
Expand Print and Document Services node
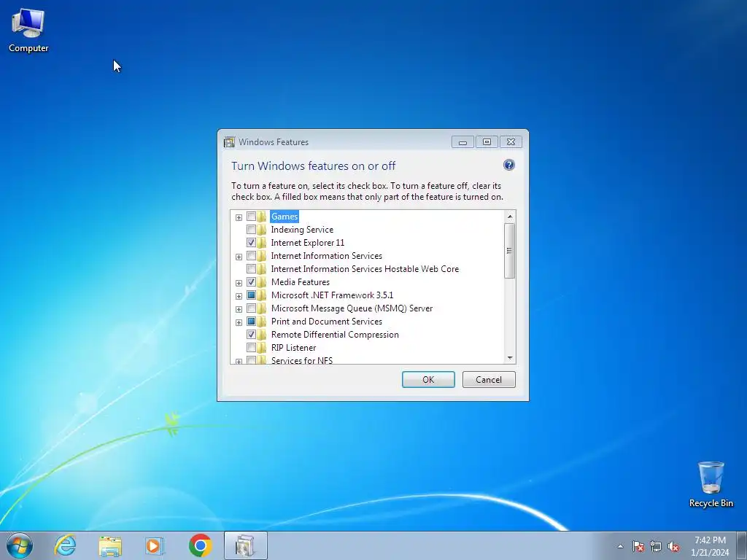[239, 322]
